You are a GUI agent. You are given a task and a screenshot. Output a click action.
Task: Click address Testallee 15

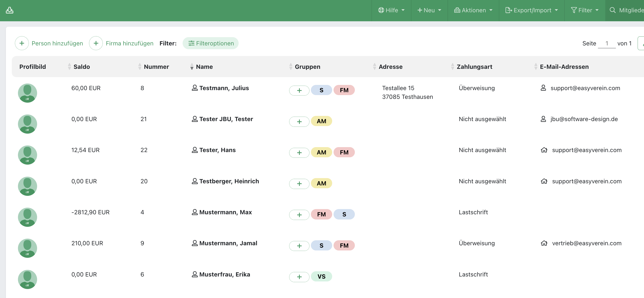click(398, 88)
